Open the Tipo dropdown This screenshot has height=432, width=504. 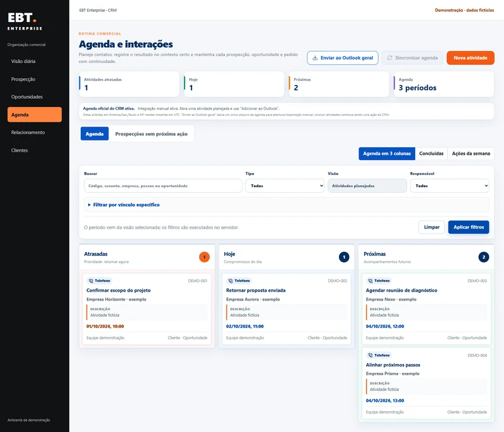coord(285,186)
